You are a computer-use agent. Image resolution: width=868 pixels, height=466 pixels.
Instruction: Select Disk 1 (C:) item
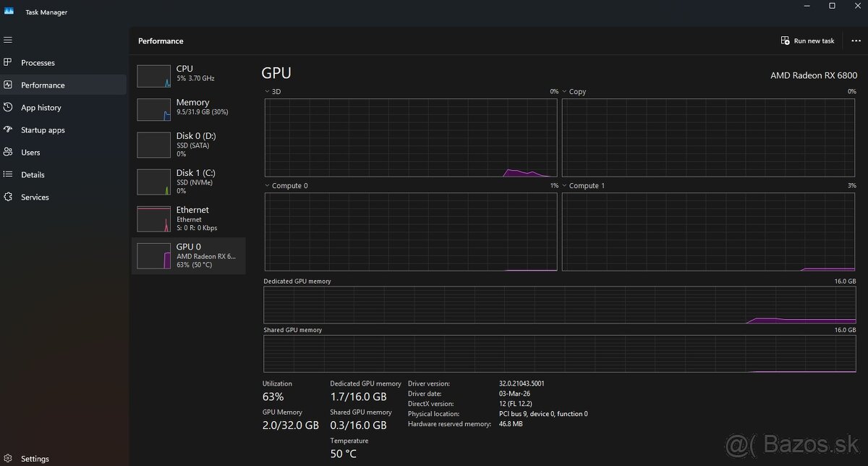pos(189,182)
